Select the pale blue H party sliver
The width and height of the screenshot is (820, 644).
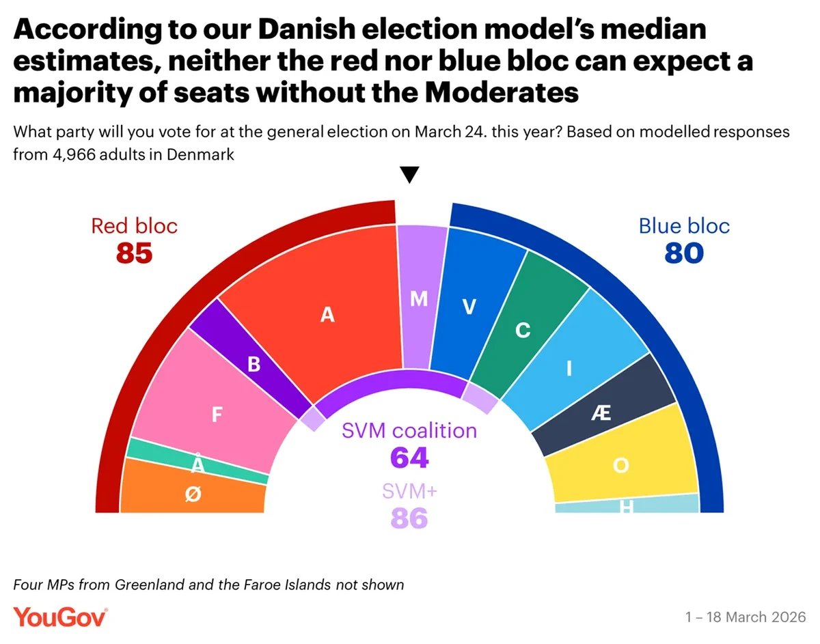pos(626,506)
